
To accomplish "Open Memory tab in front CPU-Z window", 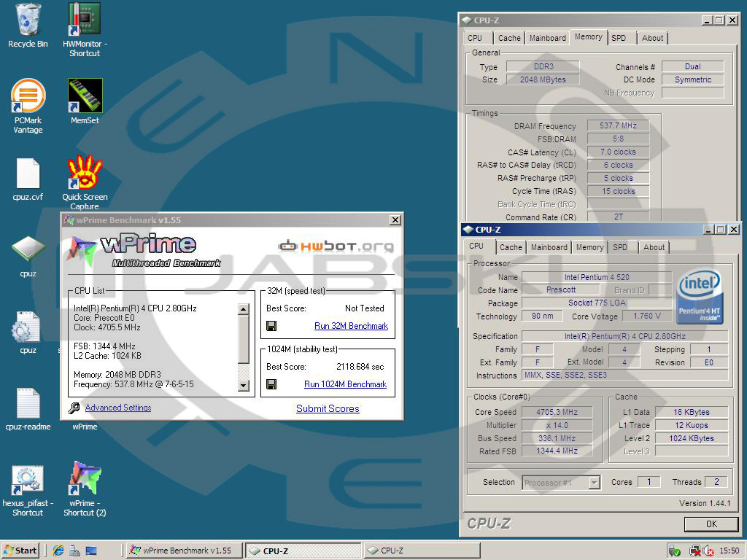I will click(589, 247).
